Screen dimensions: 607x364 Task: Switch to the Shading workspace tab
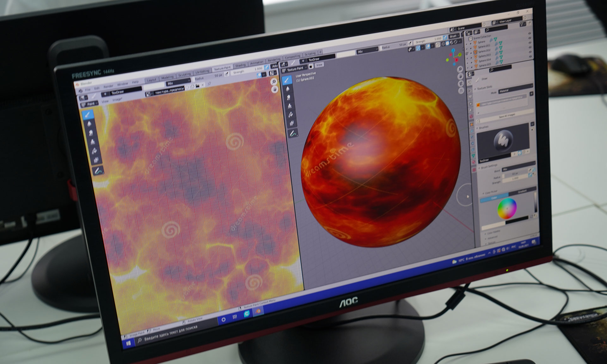(x=240, y=65)
